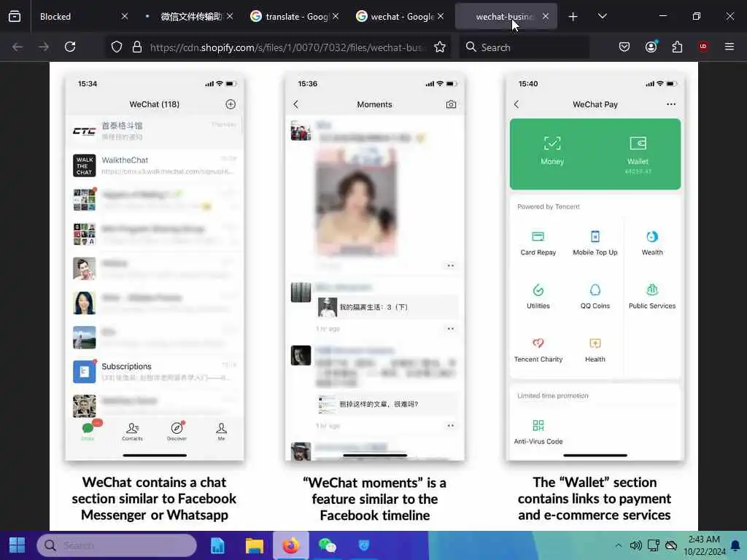The height and width of the screenshot is (560, 747).
Task: Switch to the wechat - Google tab
Action: (402, 17)
